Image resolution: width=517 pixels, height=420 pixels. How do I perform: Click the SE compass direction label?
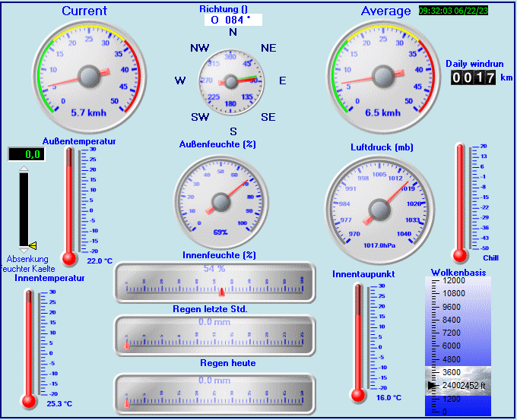[x=268, y=117]
